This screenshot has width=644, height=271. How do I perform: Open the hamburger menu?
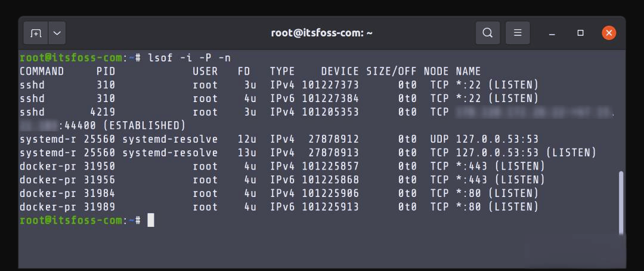(518, 33)
